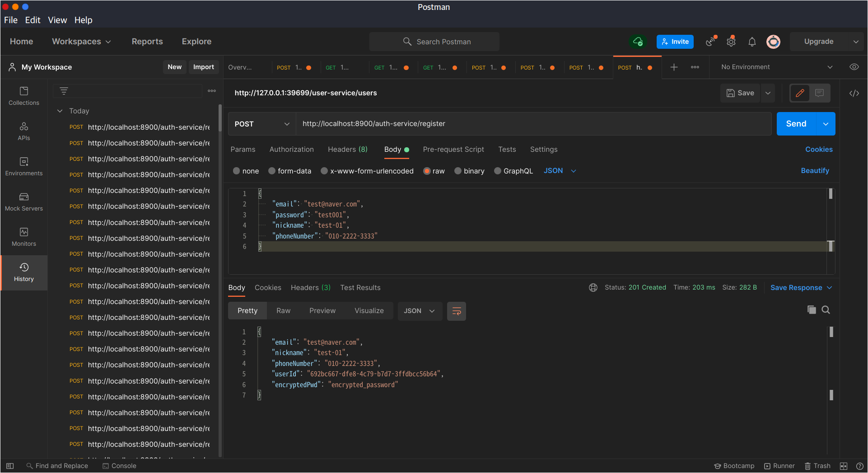Collapse the Today history group
Screen dimensions: 868x473
point(60,111)
